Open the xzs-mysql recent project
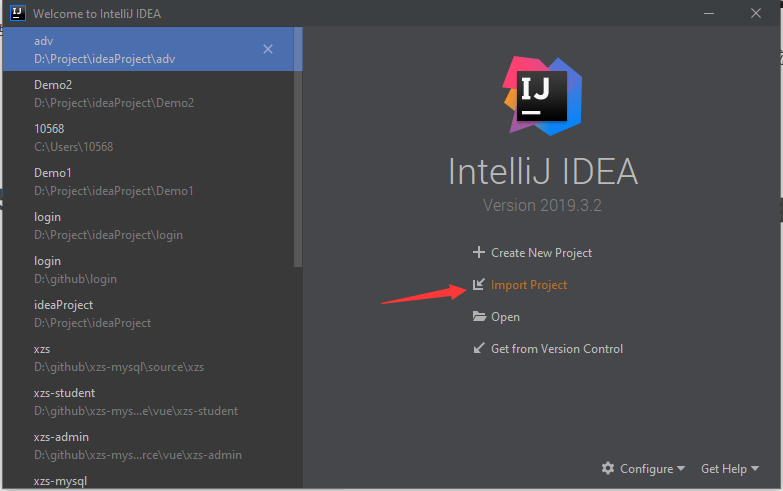The image size is (783, 491). pos(149,479)
